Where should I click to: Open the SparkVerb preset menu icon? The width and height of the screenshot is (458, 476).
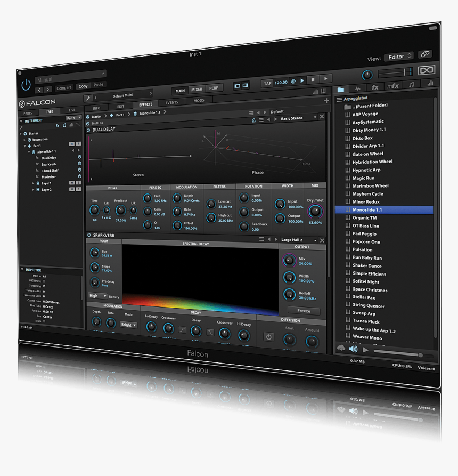pyautogui.click(x=261, y=239)
